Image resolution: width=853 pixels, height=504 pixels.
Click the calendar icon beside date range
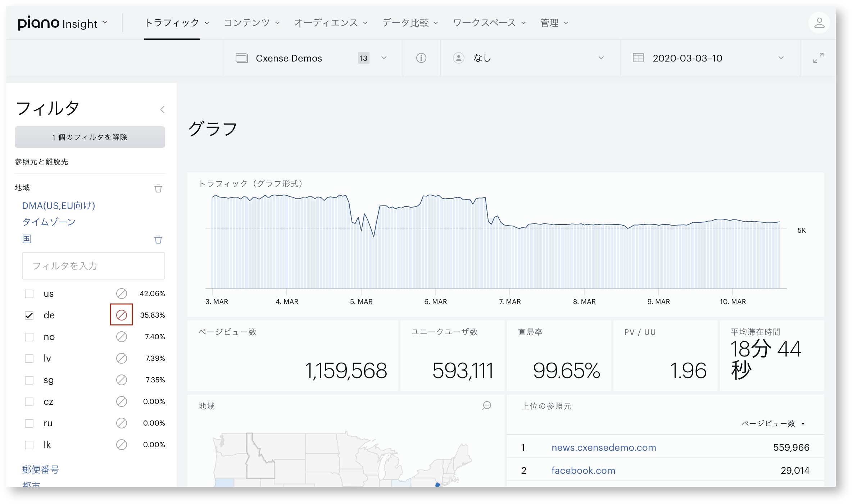[638, 58]
